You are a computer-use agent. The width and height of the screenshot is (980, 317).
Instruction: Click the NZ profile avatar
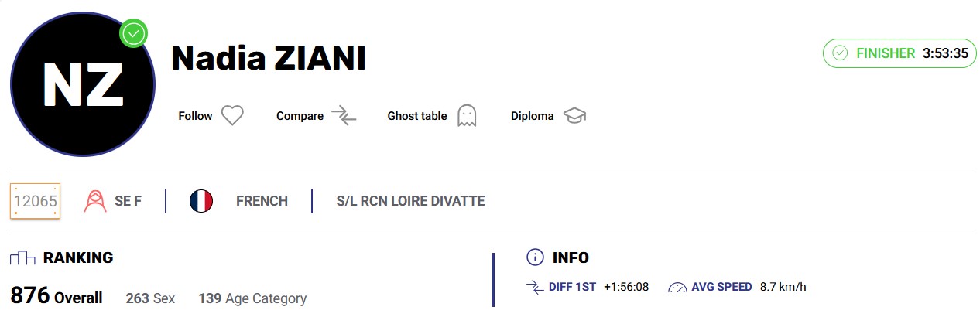82,84
